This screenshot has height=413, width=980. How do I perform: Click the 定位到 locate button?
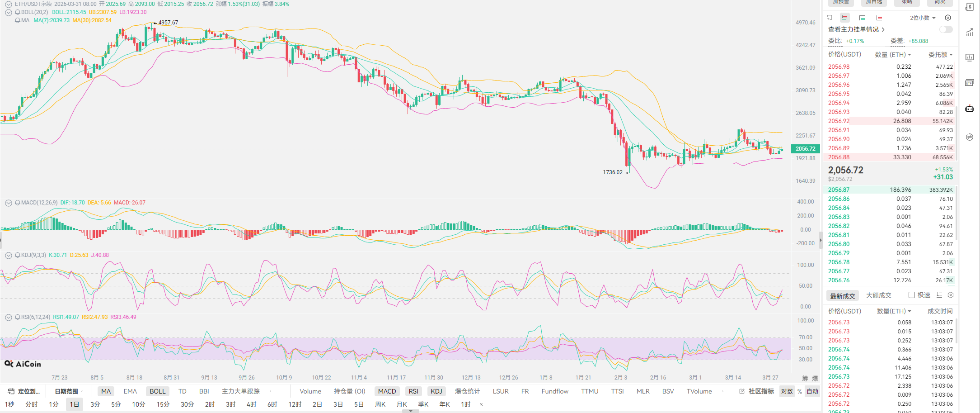pos(24,391)
